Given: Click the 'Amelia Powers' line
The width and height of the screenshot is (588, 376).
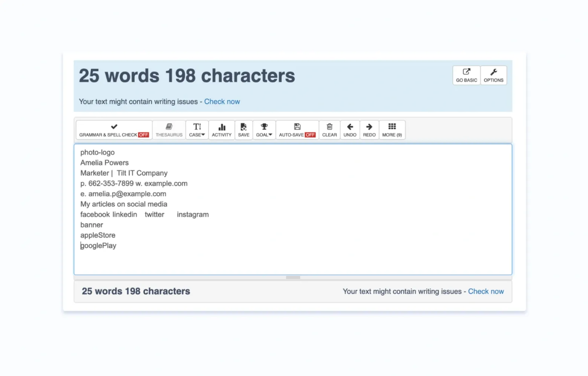Looking at the screenshot, I should (x=104, y=163).
